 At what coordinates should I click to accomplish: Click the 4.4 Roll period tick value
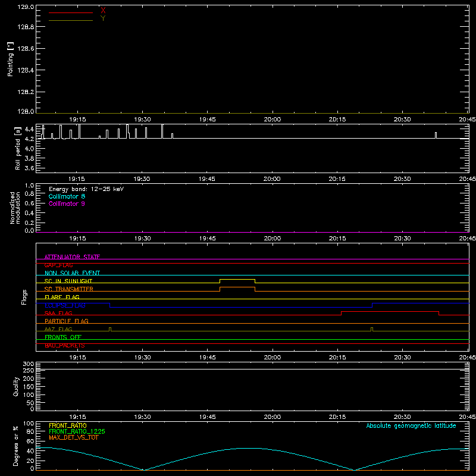click(x=29, y=129)
